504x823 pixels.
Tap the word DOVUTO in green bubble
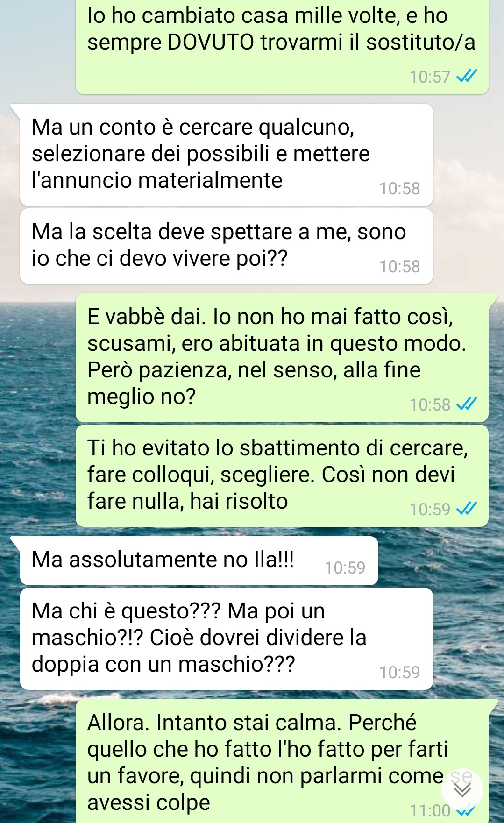coord(210,43)
